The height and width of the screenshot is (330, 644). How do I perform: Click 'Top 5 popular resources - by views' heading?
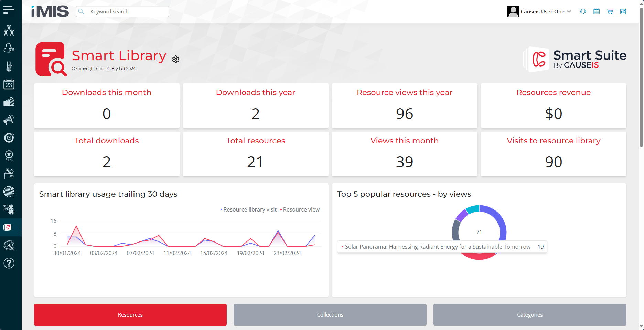point(404,194)
